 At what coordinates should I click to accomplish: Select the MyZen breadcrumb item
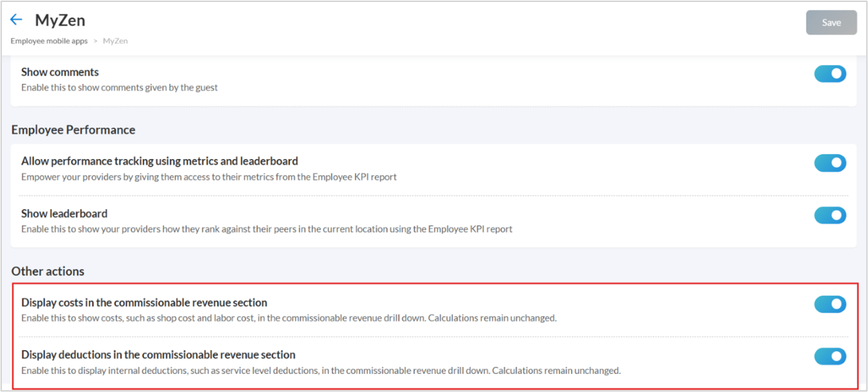coord(115,41)
